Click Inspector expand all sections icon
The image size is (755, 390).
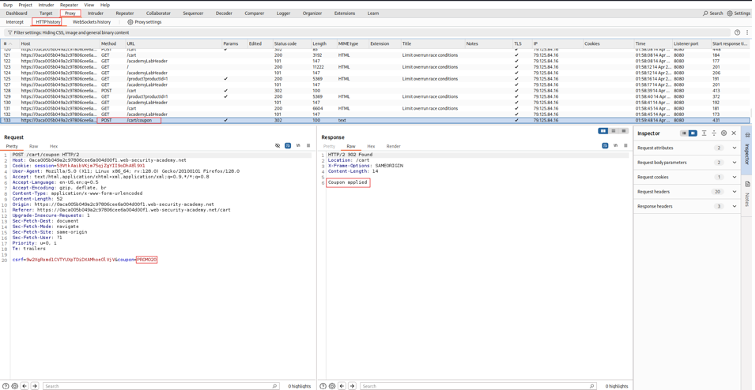(714, 133)
